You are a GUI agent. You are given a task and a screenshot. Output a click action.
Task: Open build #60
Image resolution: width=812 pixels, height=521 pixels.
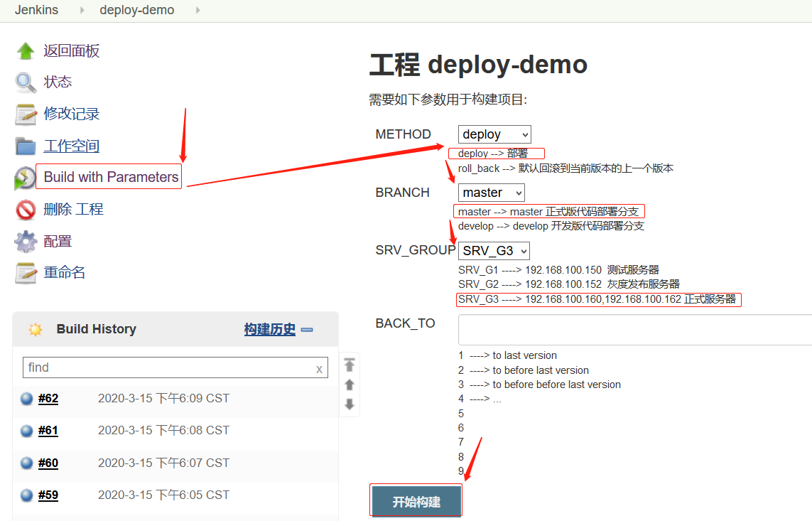[x=48, y=463]
